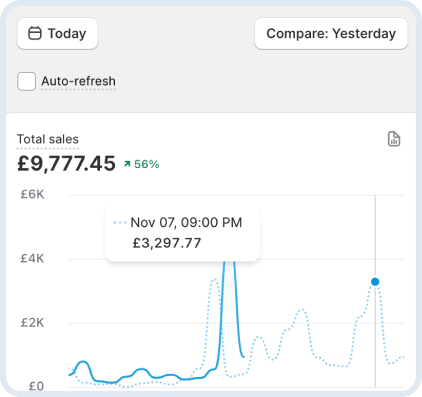The width and height of the screenshot is (422, 397).
Task: Open the Total sales report icon
Action: [x=394, y=139]
